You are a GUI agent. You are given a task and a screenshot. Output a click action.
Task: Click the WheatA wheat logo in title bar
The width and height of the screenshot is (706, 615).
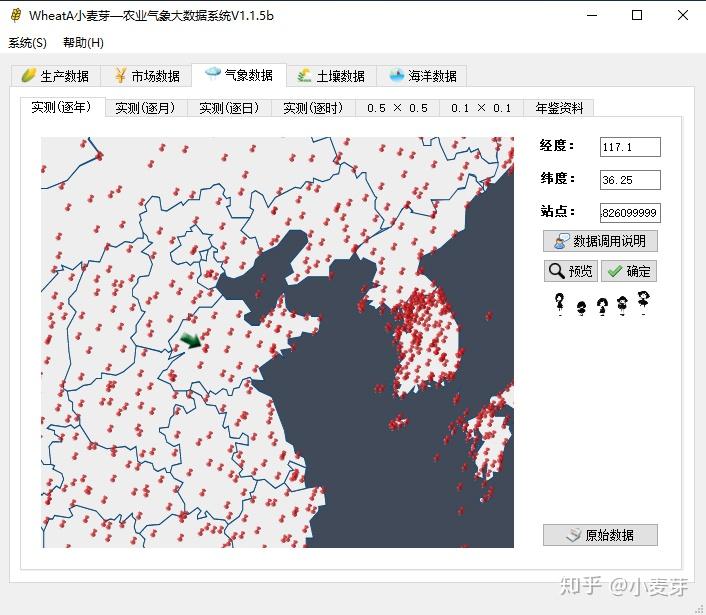[x=16, y=15]
